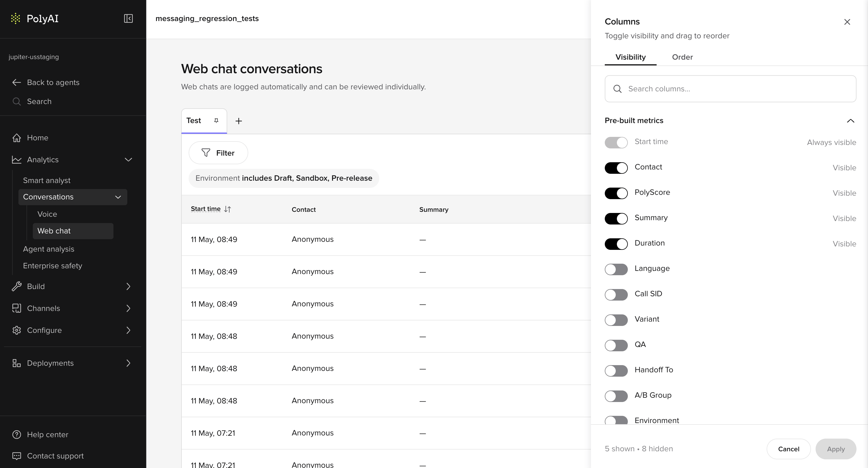Viewport: 868px width, 468px height.
Task: Open Smart analyst in sidebar
Action: pyautogui.click(x=47, y=180)
